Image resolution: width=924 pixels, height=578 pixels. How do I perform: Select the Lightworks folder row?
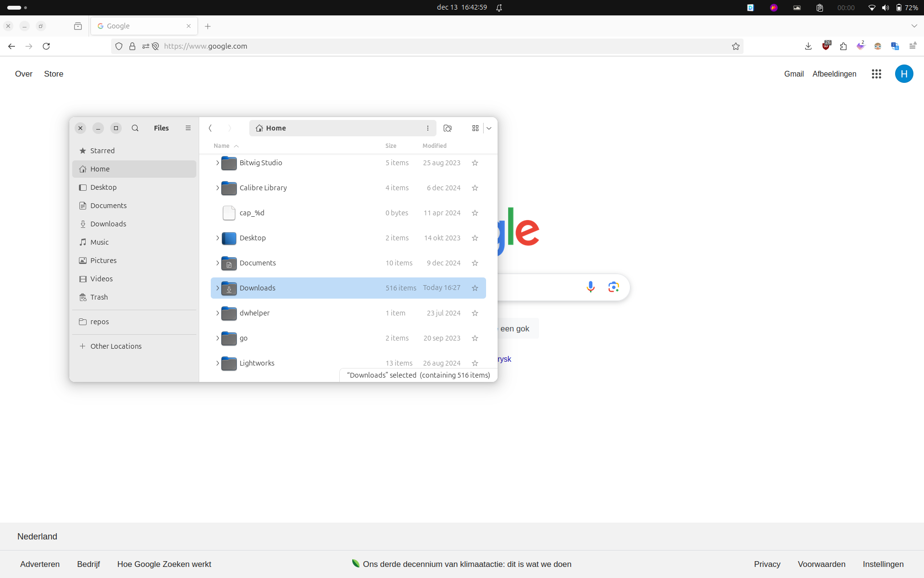pos(348,362)
